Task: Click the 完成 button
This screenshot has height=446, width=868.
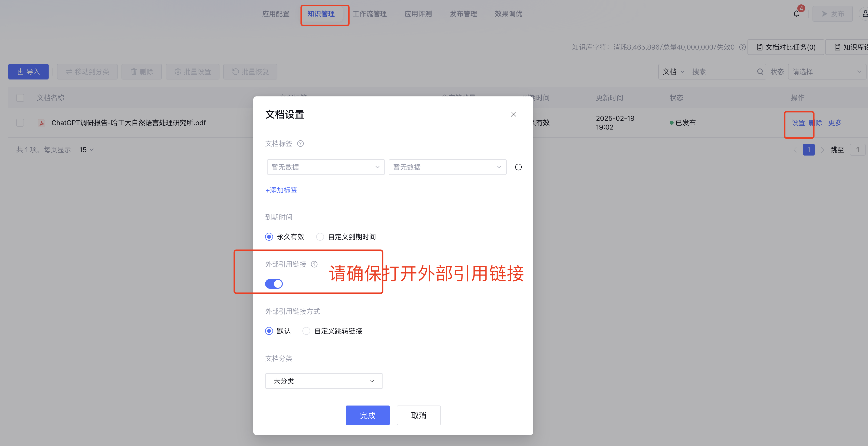Action: click(x=367, y=415)
